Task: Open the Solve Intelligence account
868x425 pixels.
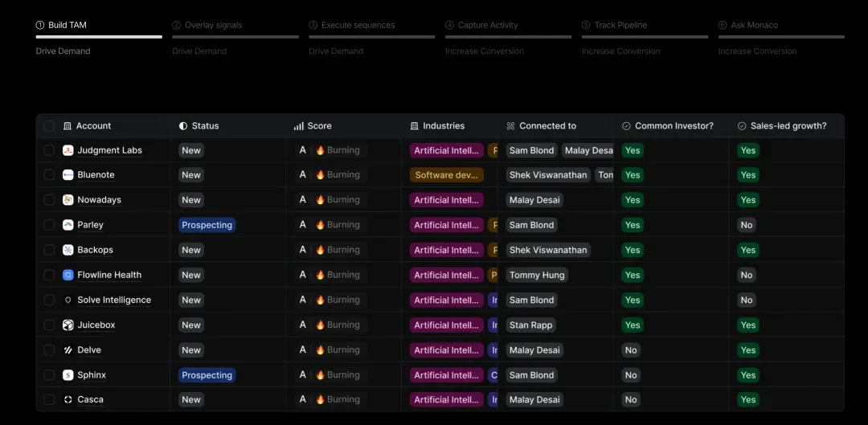Action: [114, 300]
